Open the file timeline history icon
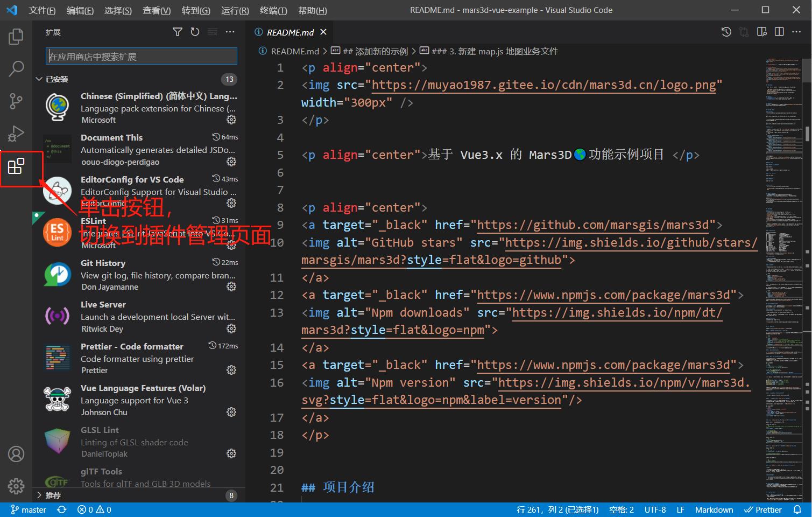Image resolution: width=812 pixels, height=517 pixels. click(726, 32)
